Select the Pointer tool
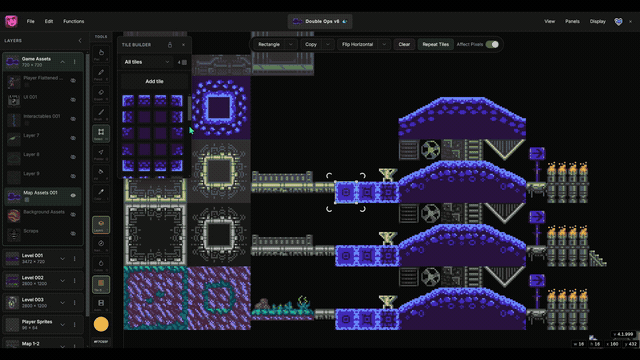640x360 pixels. point(101,153)
